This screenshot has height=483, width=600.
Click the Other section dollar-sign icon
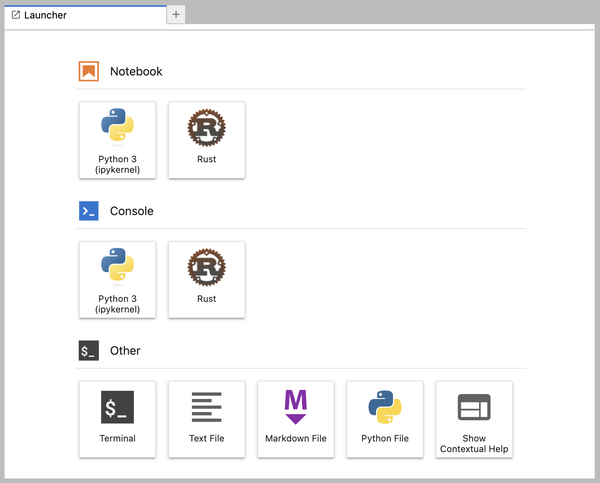pyautogui.click(x=89, y=351)
